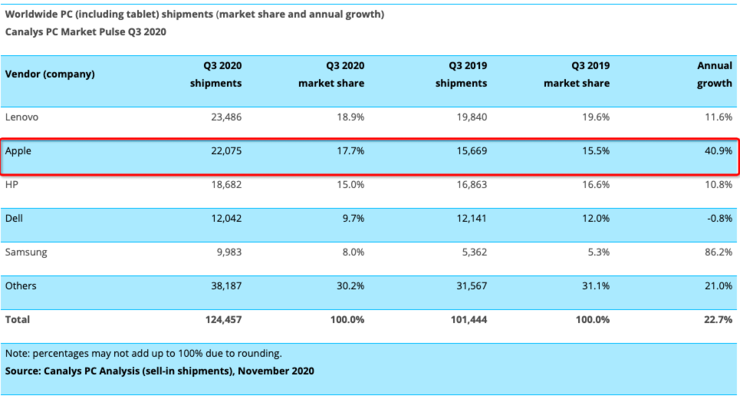Click Samsung's 86.2% annual growth value

click(718, 252)
